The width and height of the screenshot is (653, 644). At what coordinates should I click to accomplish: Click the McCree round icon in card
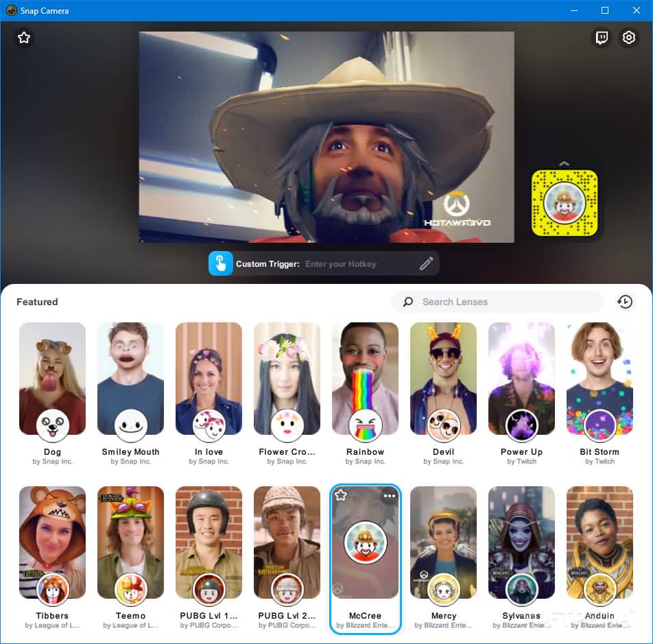pos(365,543)
